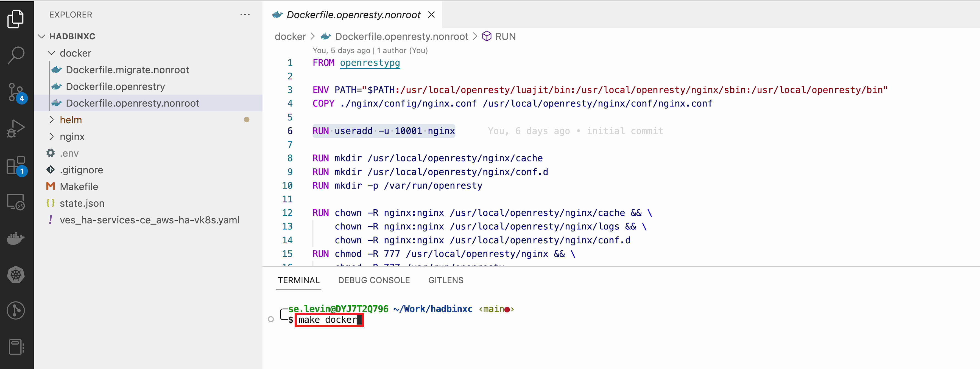Open Explorer more actions ellipsis menu
Image resolution: width=980 pixels, height=369 pixels.
click(x=245, y=15)
